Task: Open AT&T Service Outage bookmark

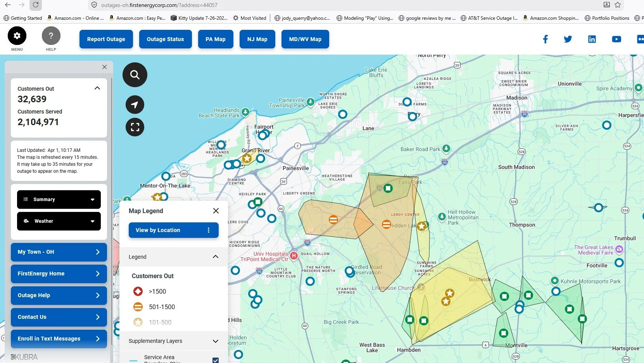Action: pyautogui.click(x=489, y=18)
